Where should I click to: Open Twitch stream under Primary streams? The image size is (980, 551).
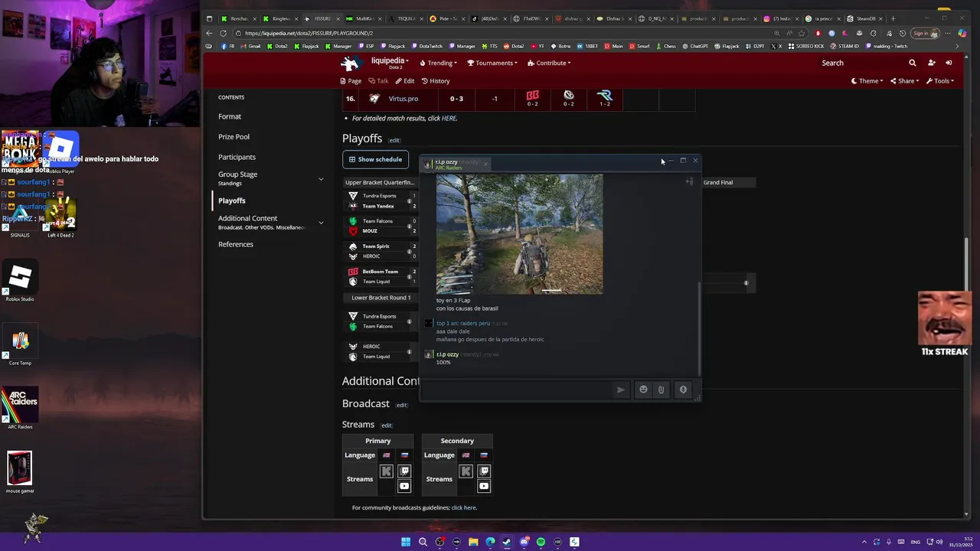coord(404,471)
